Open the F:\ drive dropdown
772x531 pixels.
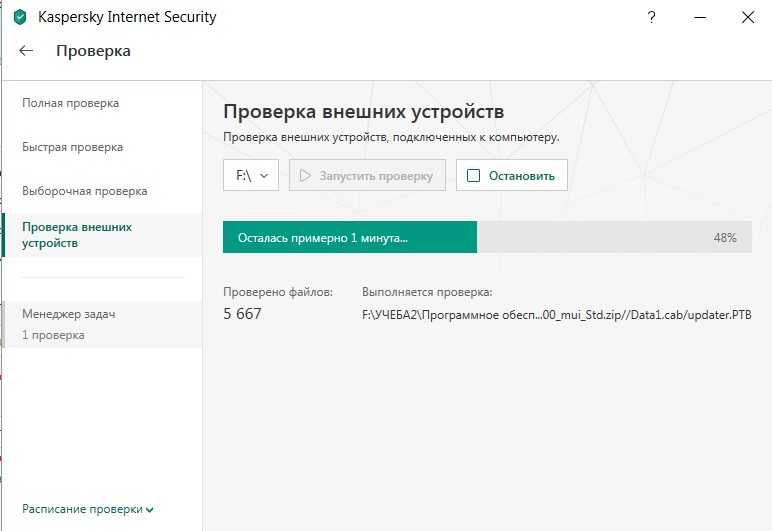(251, 175)
